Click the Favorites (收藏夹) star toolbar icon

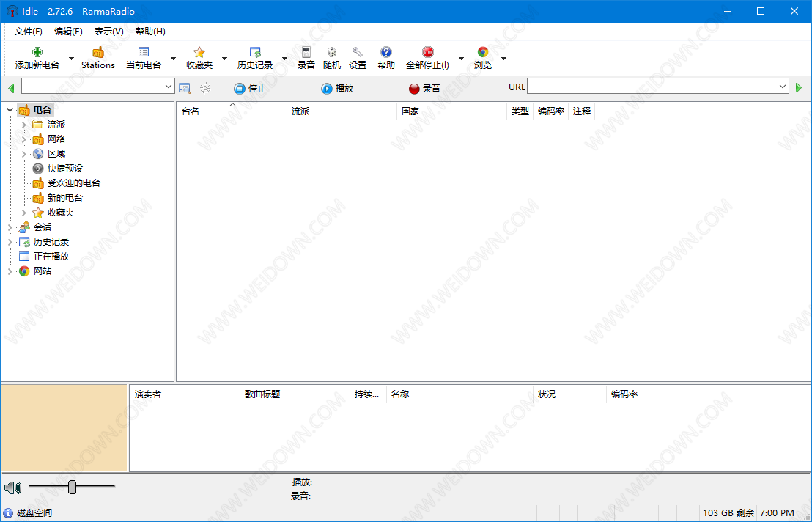[x=199, y=52]
